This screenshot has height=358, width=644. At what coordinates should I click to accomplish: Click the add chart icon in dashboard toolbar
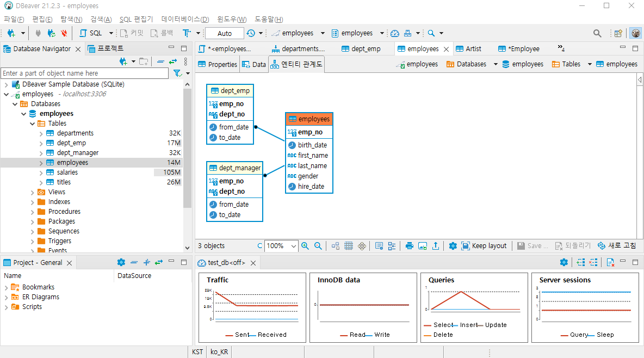coord(581,262)
